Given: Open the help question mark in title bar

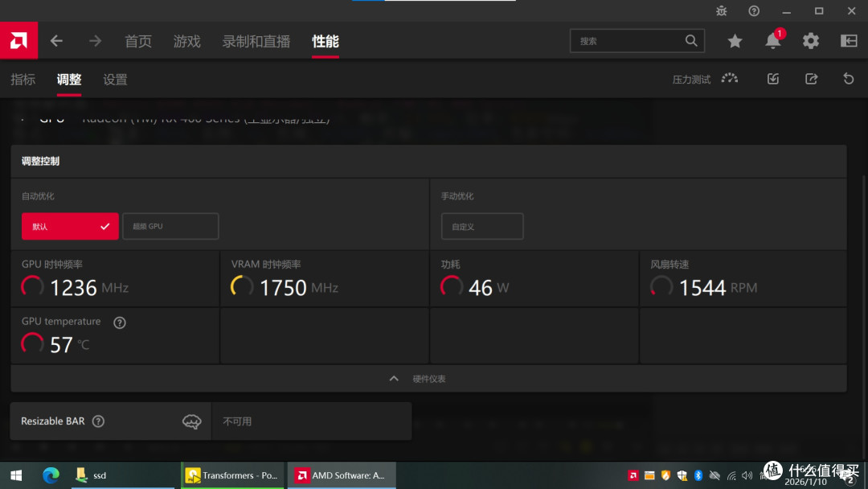Looking at the screenshot, I should [754, 11].
